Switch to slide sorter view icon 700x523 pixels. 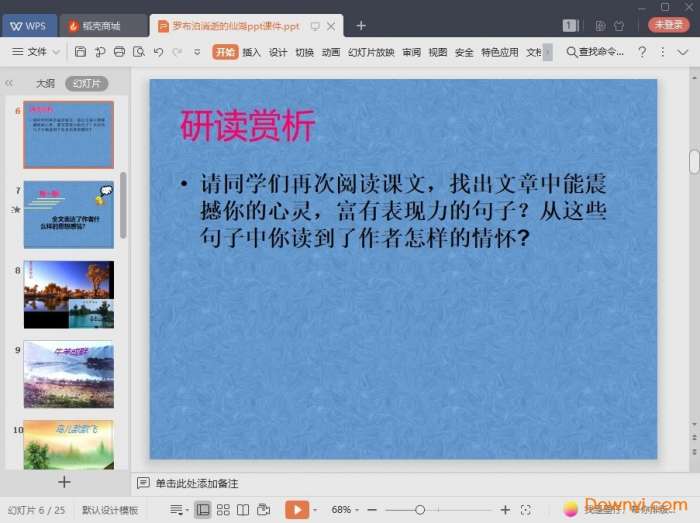click(x=223, y=510)
